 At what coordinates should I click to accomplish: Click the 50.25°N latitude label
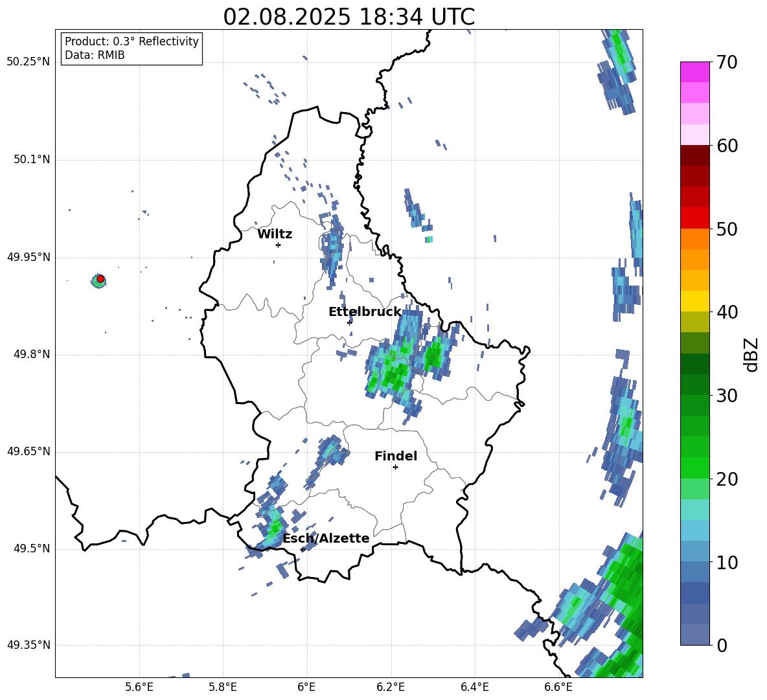(x=28, y=62)
